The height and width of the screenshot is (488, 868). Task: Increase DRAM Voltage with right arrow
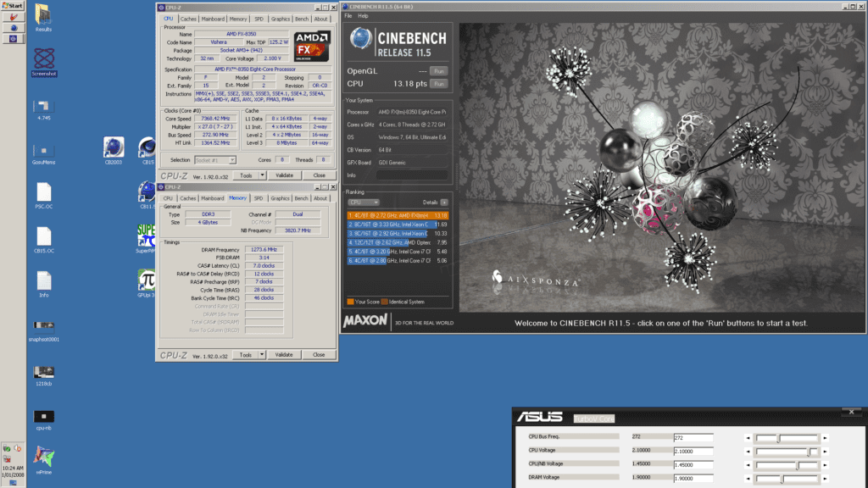[825, 479]
